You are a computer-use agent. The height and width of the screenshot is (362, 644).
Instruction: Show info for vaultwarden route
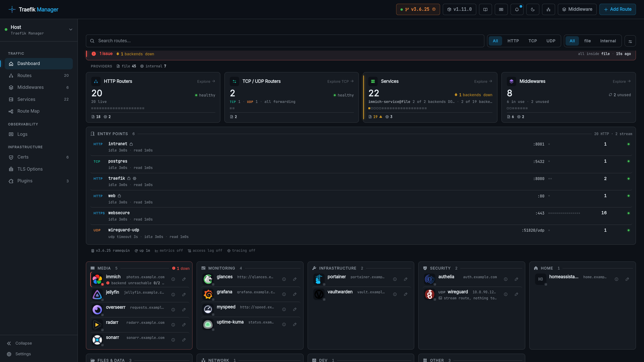(395, 294)
